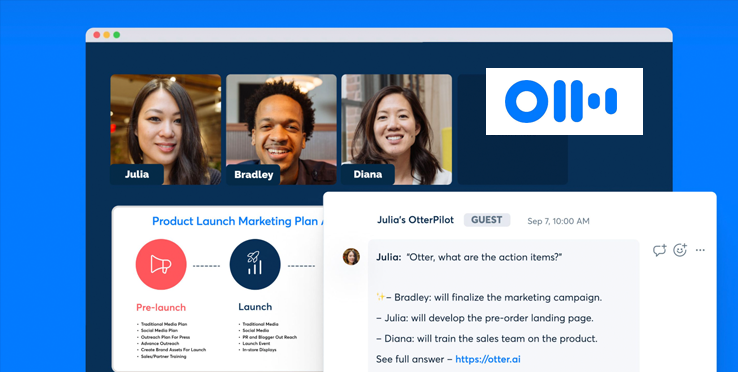The width and height of the screenshot is (738, 372).
Task: Select Bradley's video thumbnail
Action: (281, 129)
